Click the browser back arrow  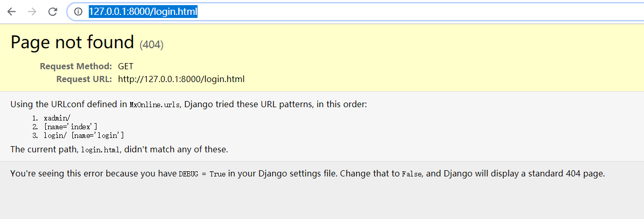coord(11,12)
